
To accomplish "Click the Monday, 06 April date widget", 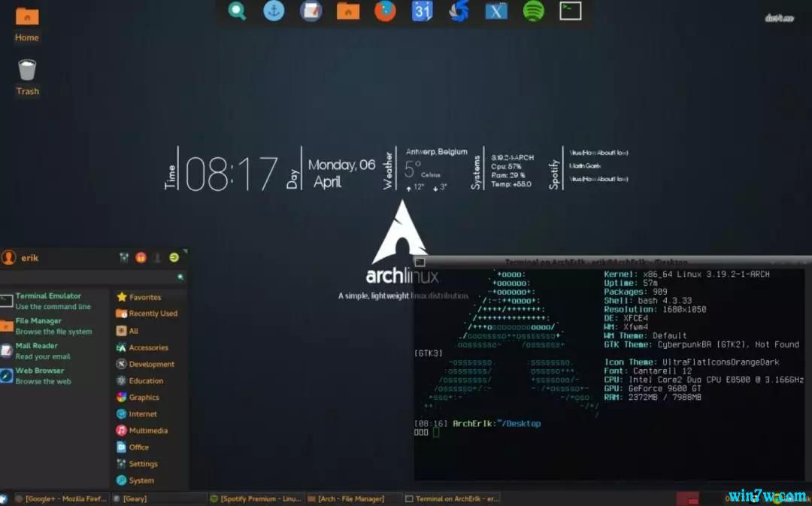I will point(341,173).
